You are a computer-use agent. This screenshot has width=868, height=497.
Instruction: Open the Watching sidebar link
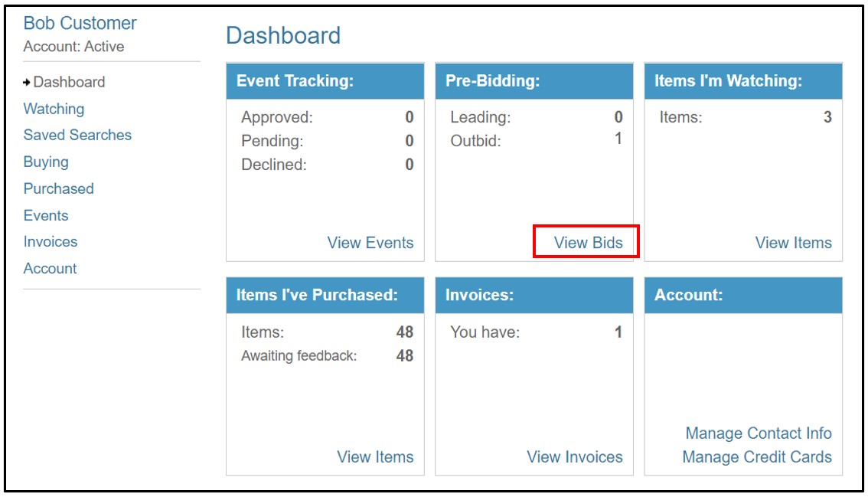(x=54, y=110)
